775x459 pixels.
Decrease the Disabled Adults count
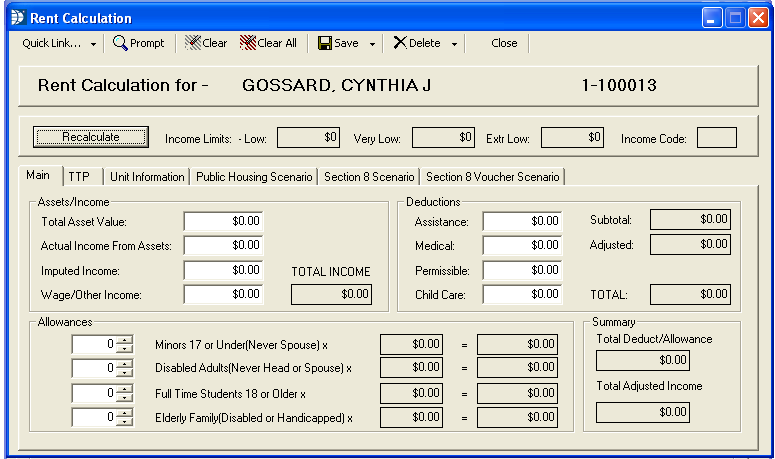pyautogui.click(x=125, y=373)
